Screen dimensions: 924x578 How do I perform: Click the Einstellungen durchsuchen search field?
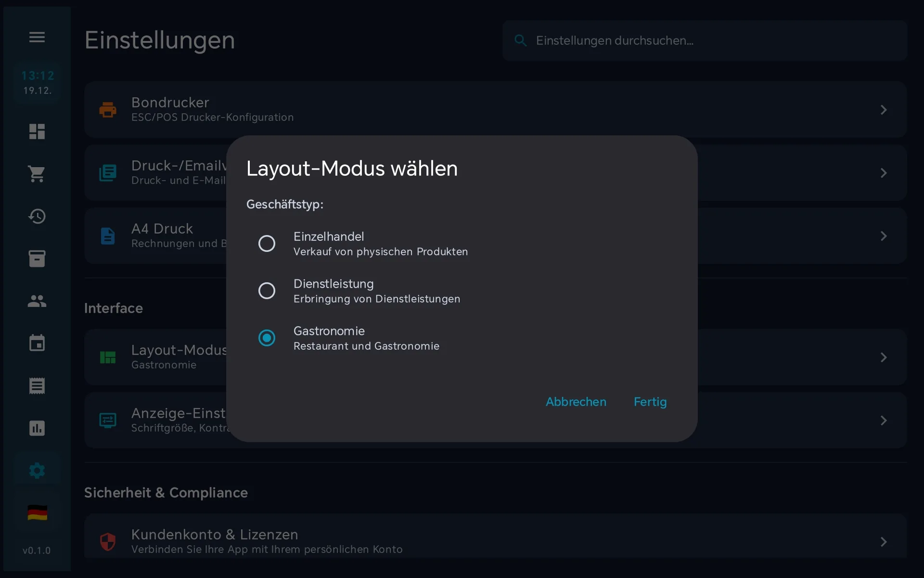pos(705,40)
